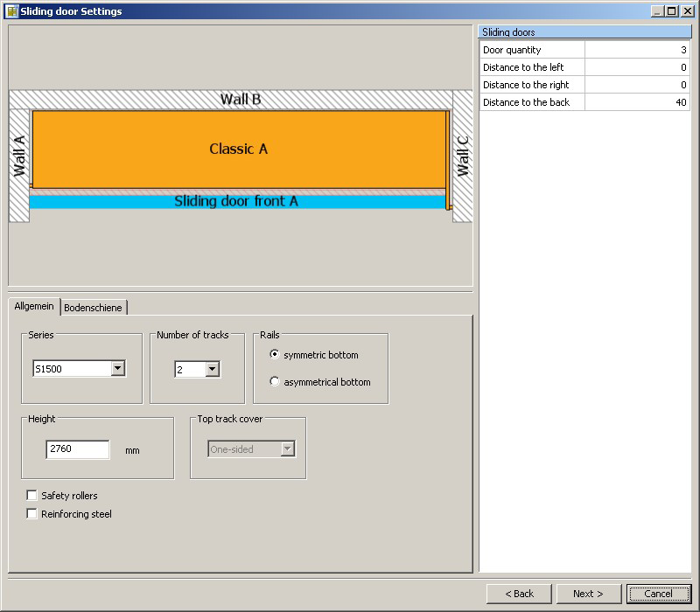Click the Height input field
Image resolution: width=700 pixels, height=612 pixels.
coord(78,449)
